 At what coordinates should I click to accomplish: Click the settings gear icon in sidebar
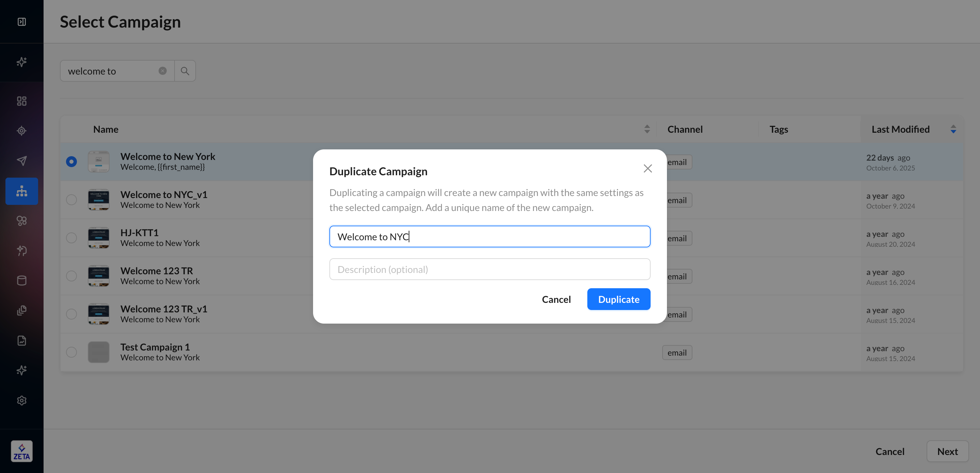click(22, 400)
